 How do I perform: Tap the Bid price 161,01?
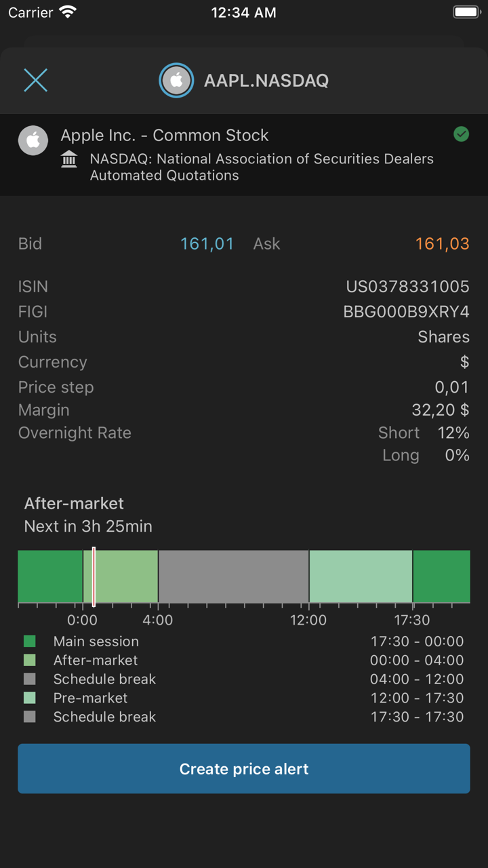tap(207, 243)
